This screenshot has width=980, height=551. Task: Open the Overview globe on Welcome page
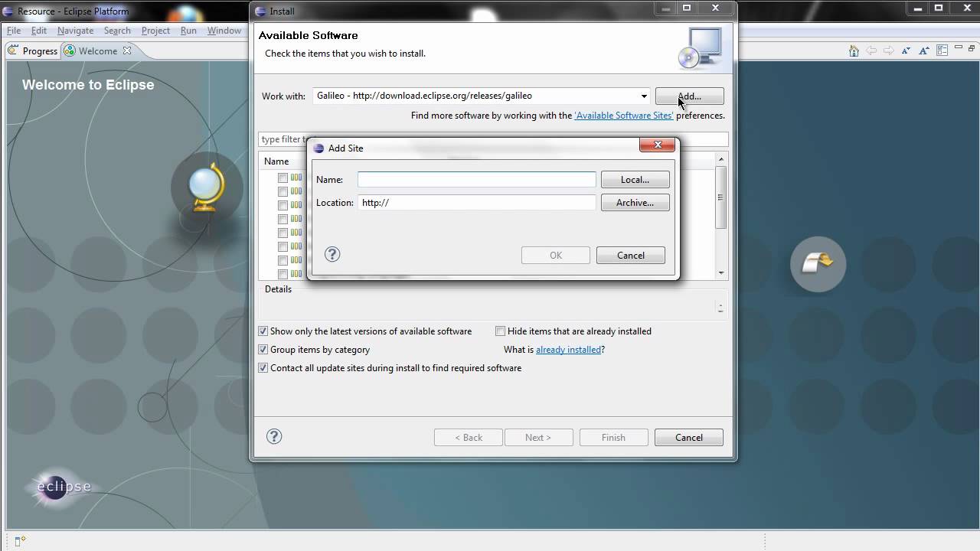(x=207, y=187)
